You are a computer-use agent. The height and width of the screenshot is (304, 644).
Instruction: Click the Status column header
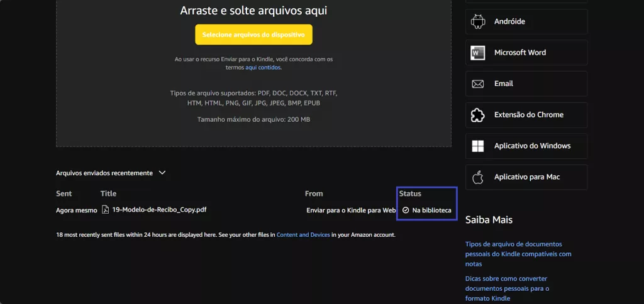410,193
